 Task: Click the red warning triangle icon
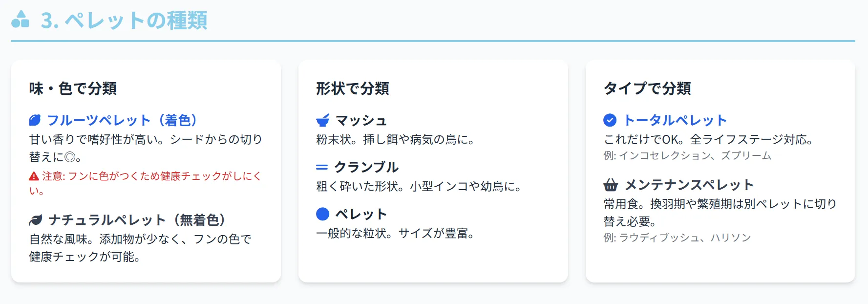(34, 176)
